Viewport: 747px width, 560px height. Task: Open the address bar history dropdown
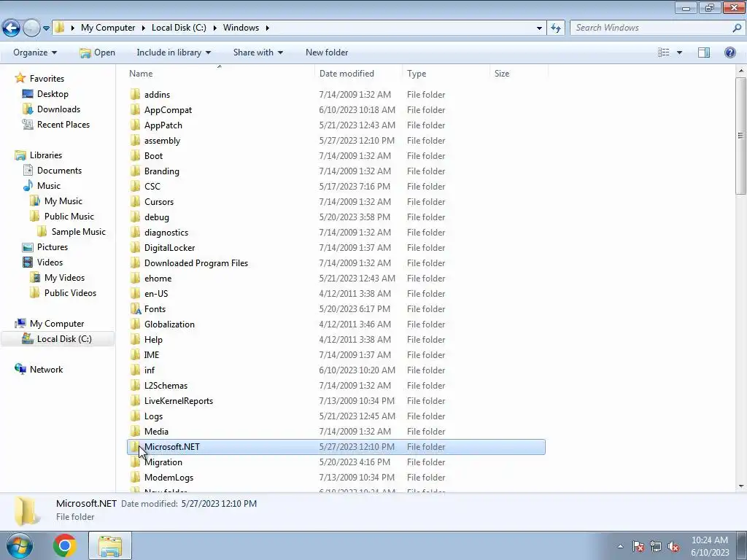point(539,28)
